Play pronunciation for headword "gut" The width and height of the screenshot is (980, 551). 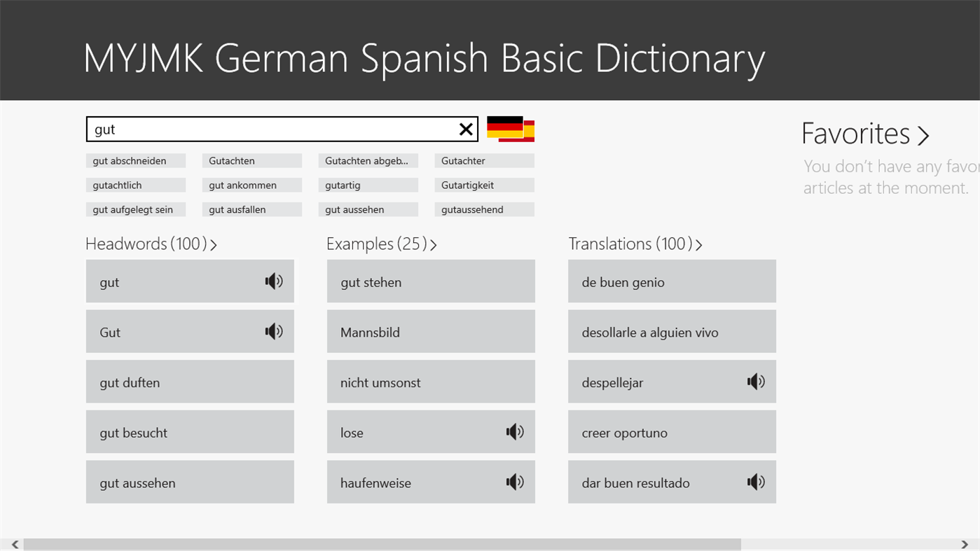point(273,281)
